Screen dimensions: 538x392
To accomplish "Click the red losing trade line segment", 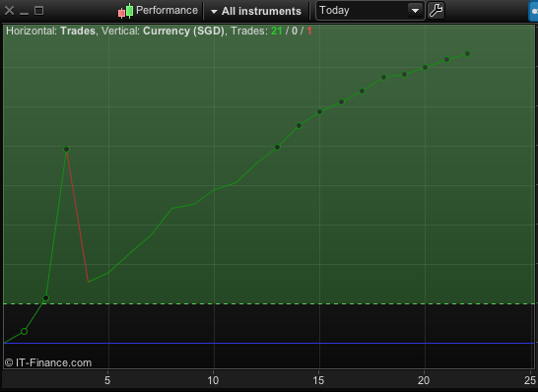I will click(78, 216).
